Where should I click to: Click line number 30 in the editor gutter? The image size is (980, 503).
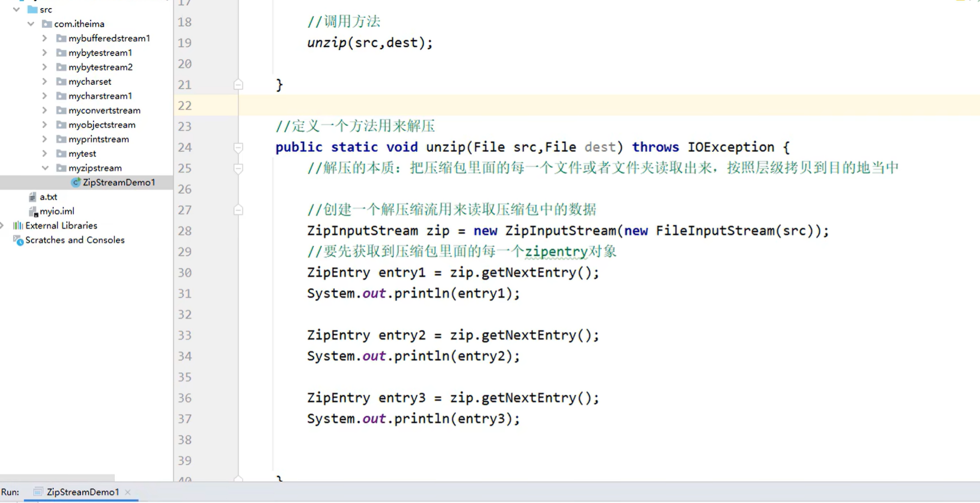click(x=185, y=272)
